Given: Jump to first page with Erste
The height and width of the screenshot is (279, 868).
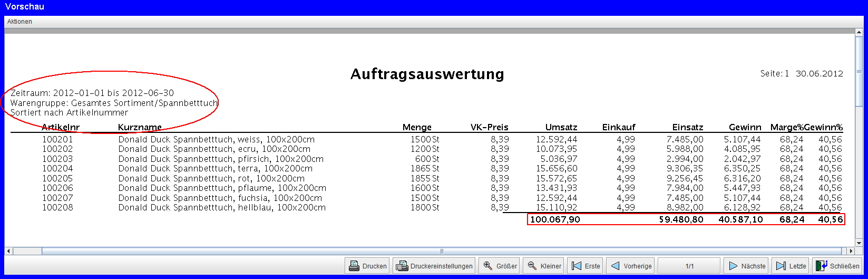Looking at the screenshot, I should 586,266.
